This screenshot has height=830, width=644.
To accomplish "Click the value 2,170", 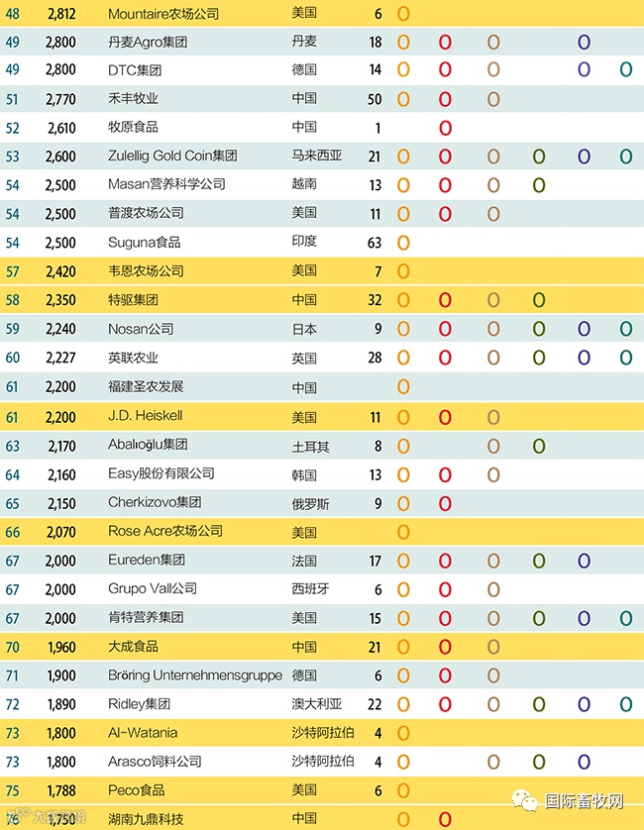I will pyautogui.click(x=62, y=446).
